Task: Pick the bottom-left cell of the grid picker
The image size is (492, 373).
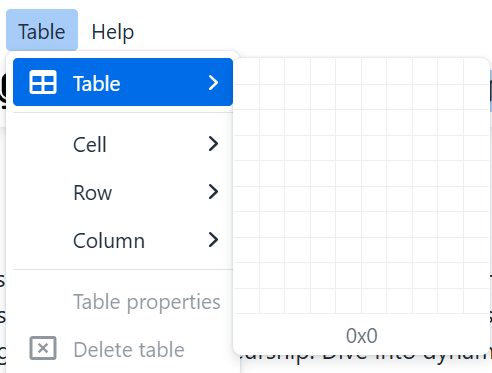Action: (x=247, y=301)
